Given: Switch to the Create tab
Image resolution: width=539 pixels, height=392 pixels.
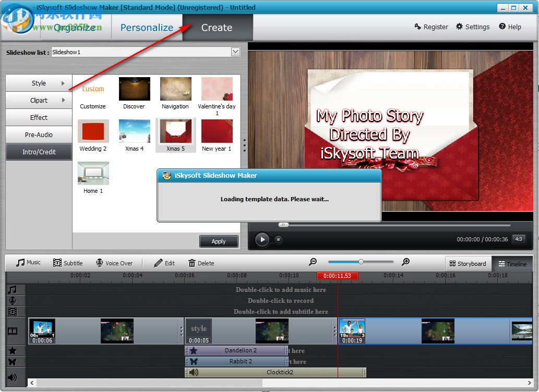Looking at the screenshot, I should click(x=217, y=27).
